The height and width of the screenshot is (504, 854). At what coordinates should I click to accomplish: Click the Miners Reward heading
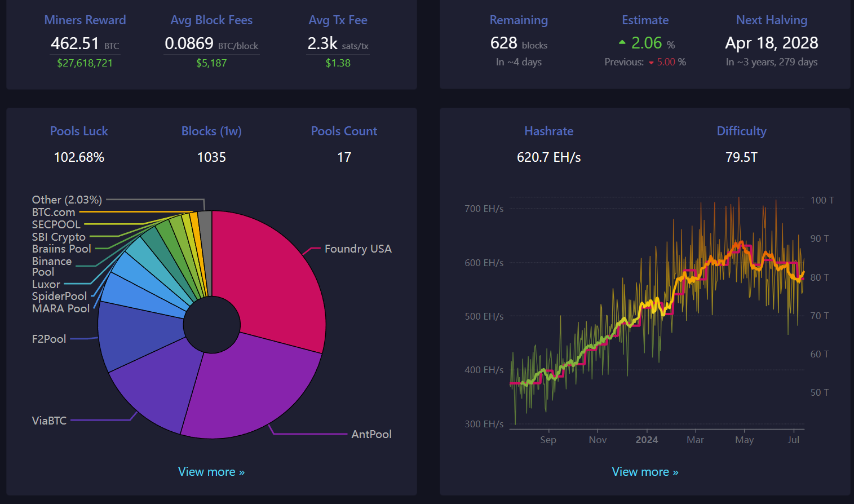(x=85, y=20)
